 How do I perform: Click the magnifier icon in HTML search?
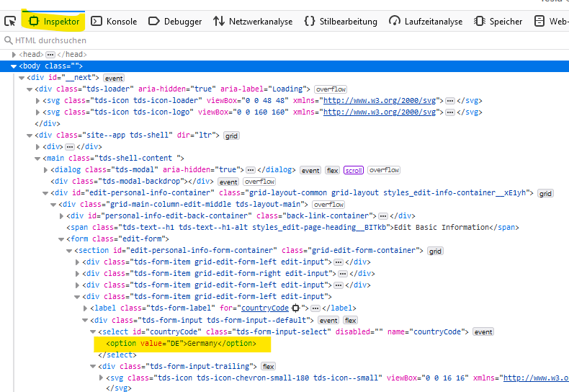click(x=9, y=40)
